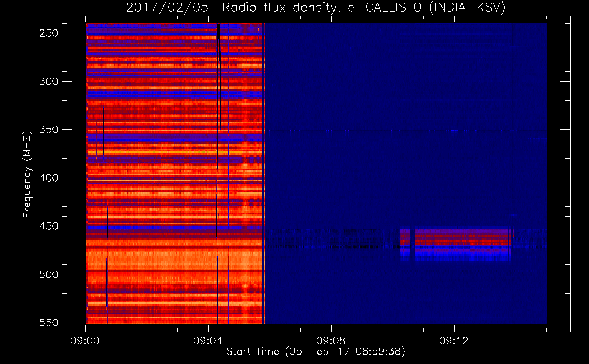
Task: Click the 09:04 time tick label
Action: coord(208,341)
